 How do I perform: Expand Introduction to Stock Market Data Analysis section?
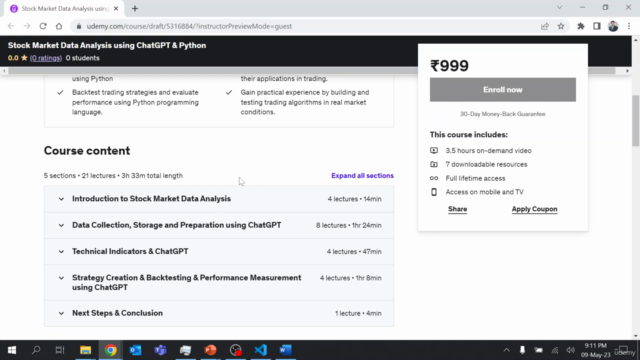coord(219,199)
